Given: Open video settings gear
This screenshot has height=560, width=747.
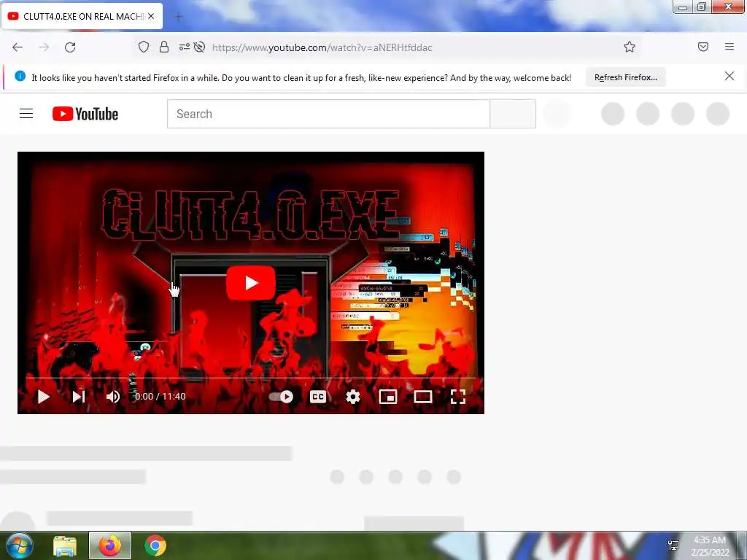Looking at the screenshot, I should pyautogui.click(x=352, y=397).
